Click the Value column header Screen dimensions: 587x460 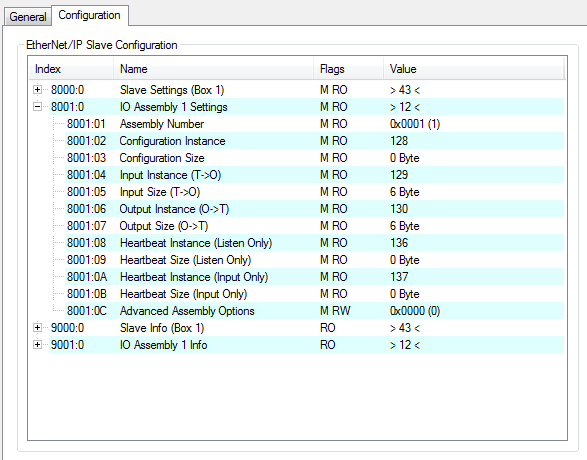click(x=474, y=69)
